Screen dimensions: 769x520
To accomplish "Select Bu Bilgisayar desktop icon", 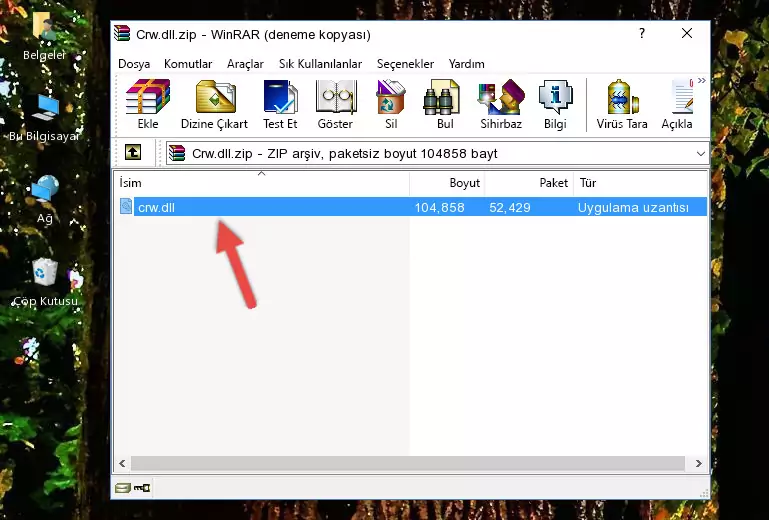I will (x=44, y=118).
